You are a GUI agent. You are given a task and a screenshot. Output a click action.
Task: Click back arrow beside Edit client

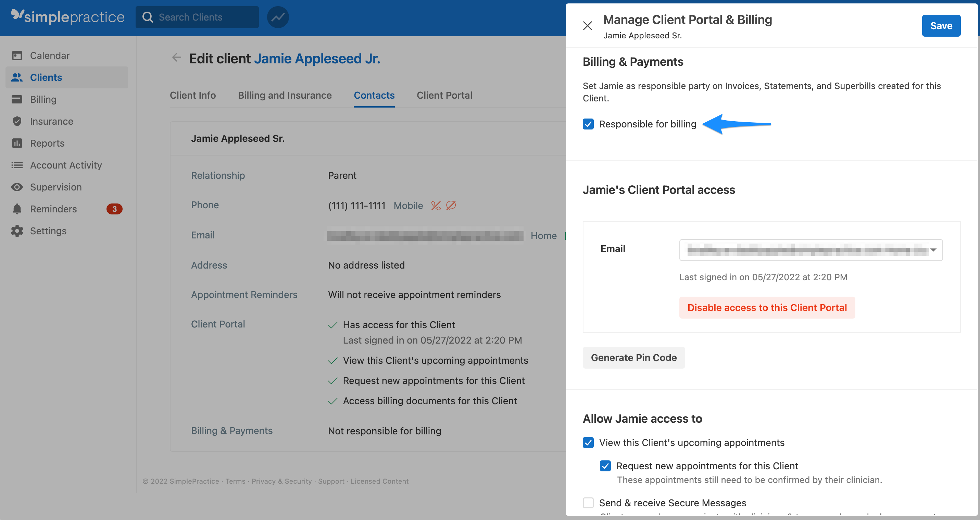(176, 58)
